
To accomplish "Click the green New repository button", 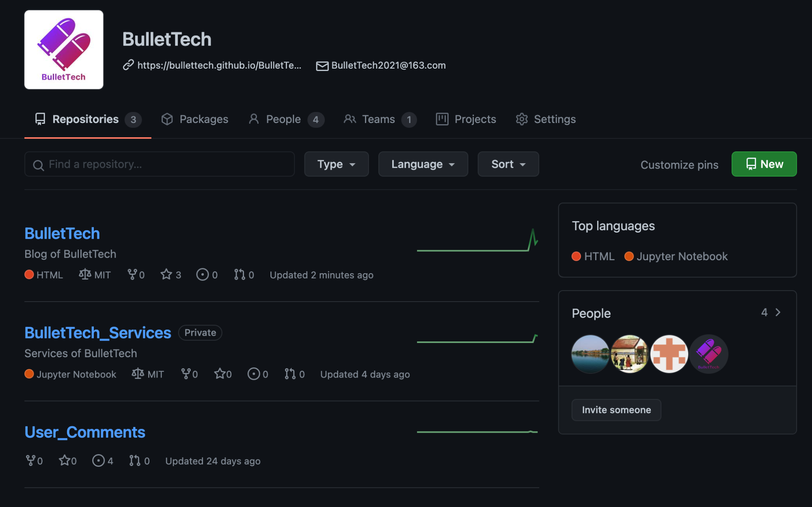I will 764,164.
